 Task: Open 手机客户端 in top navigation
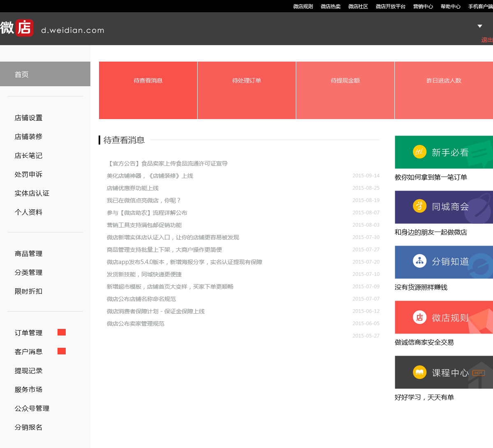pyautogui.click(x=481, y=6)
